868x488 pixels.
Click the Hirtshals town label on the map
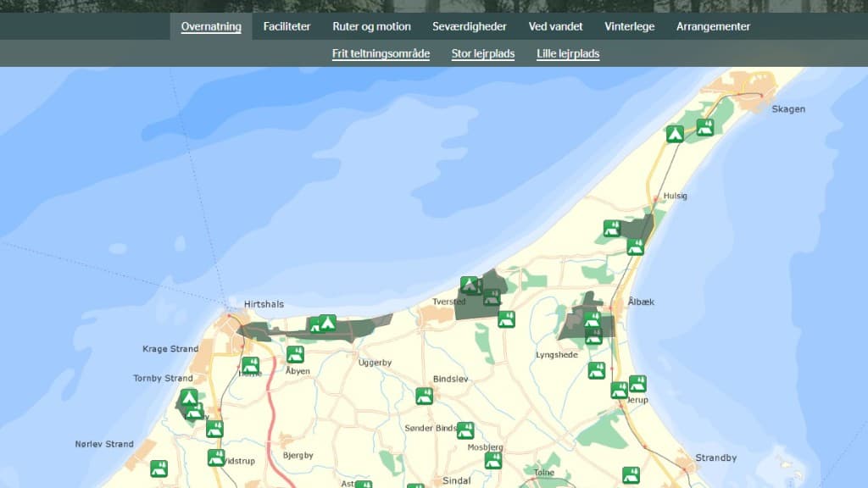point(264,304)
